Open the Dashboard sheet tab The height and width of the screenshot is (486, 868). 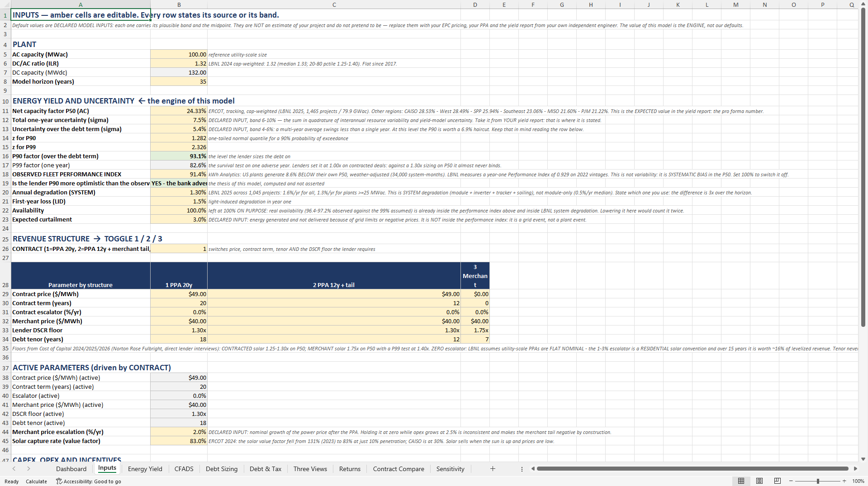coord(71,469)
